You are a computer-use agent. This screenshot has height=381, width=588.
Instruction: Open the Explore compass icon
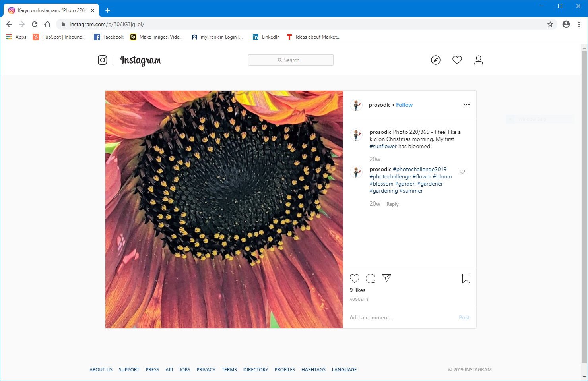[436, 60]
